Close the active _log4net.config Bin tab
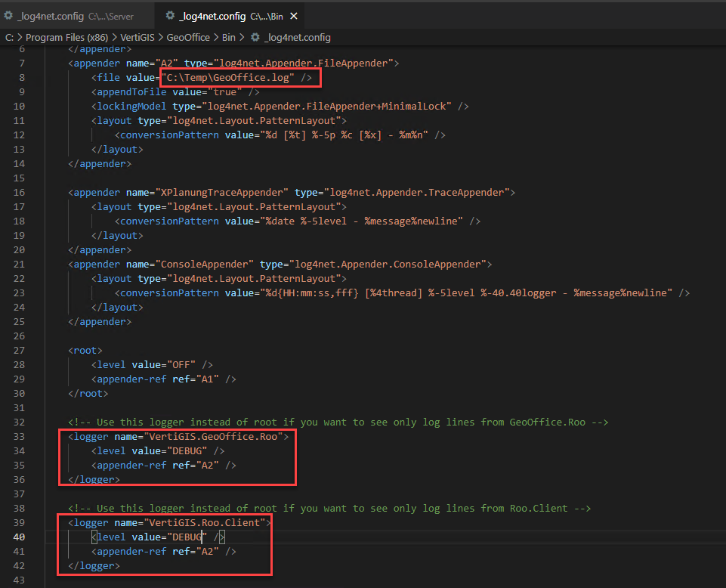The width and height of the screenshot is (726, 588). (x=294, y=16)
